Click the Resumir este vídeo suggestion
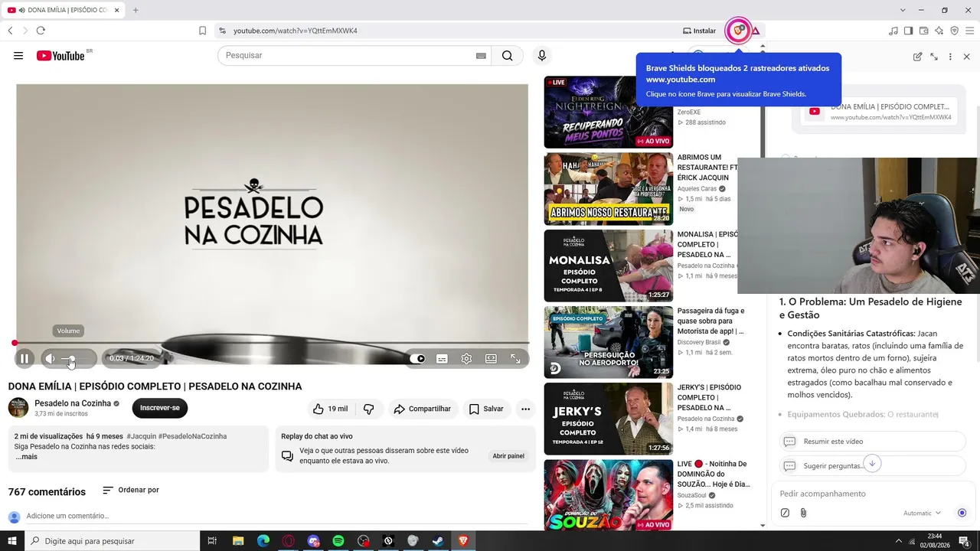Screen dimensions: 980x551 872,442
